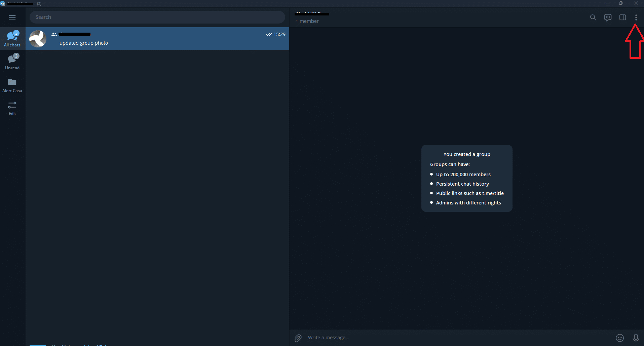Restore down the Telegram window
Screen dimensions: 644x346
click(621, 3)
